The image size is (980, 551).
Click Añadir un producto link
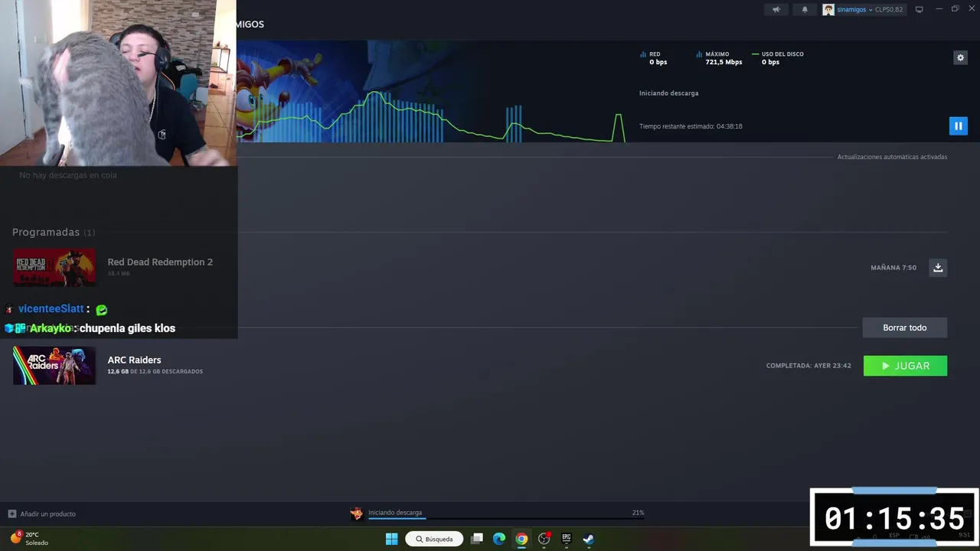[47, 514]
